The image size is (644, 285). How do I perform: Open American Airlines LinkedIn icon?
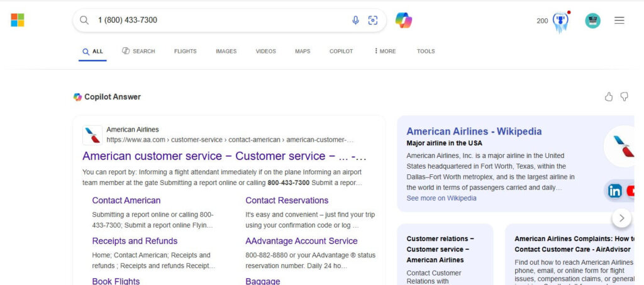click(615, 191)
